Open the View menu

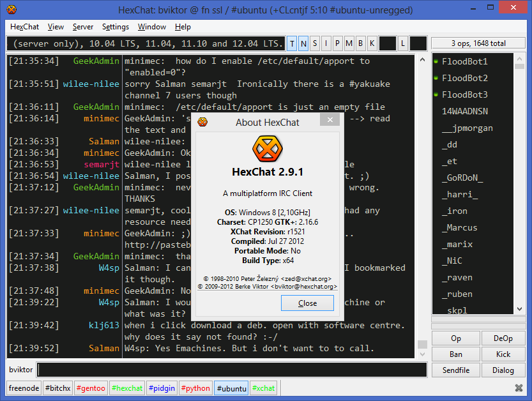[x=56, y=27]
